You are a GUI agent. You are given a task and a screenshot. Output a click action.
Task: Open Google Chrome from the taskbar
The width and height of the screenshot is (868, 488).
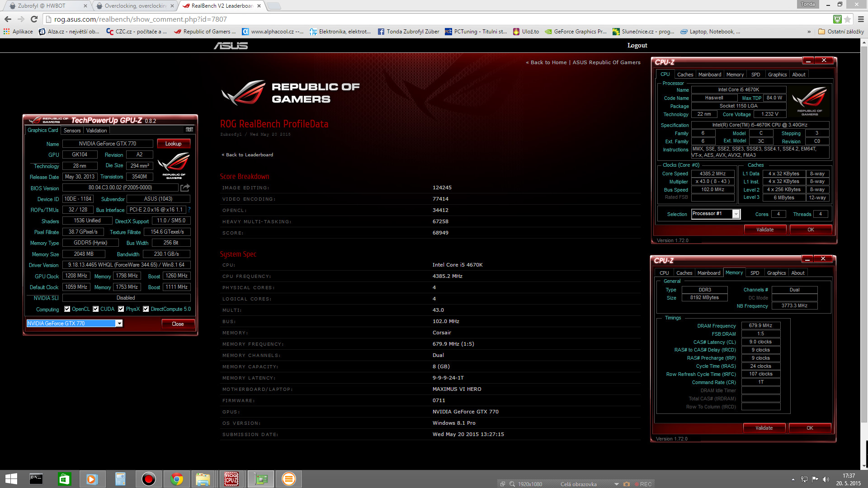point(176,479)
